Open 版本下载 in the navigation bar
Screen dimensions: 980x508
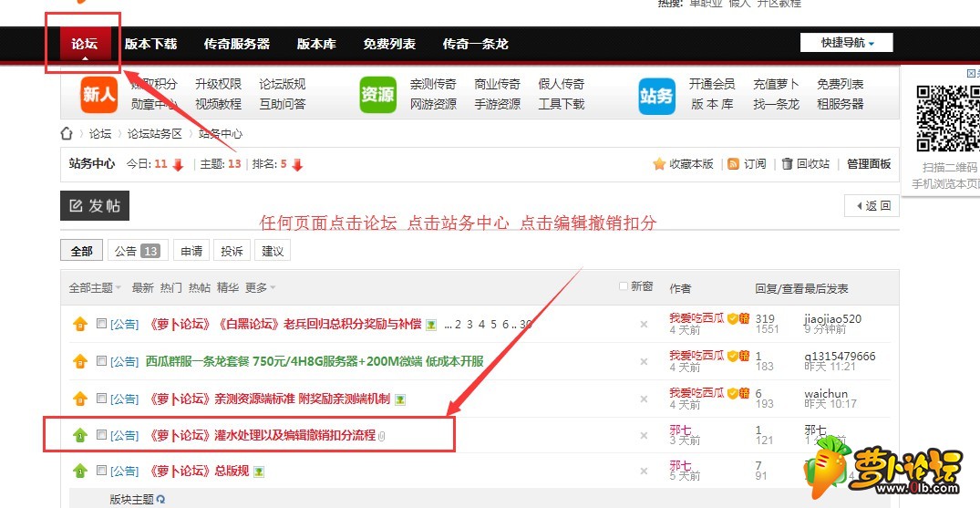pyautogui.click(x=150, y=44)
